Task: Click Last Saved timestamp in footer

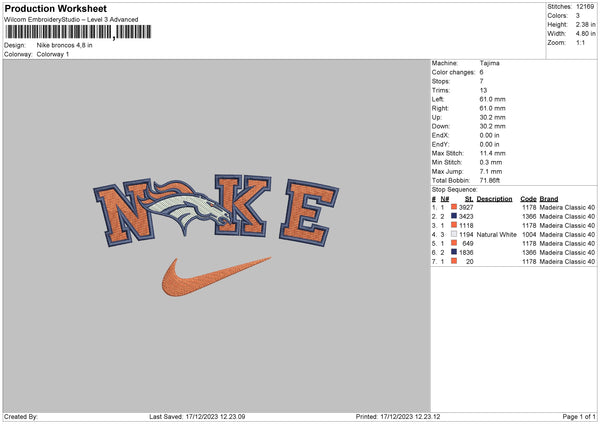Action: (197, 416)
